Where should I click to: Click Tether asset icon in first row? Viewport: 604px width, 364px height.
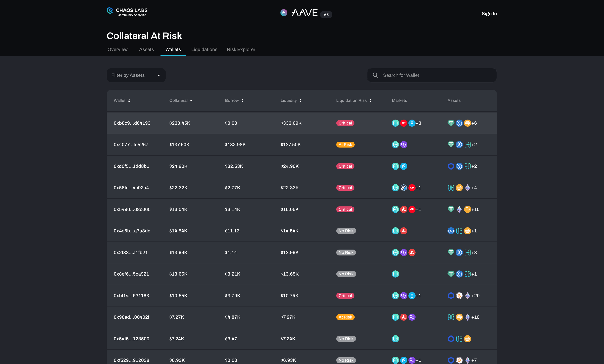451,123
